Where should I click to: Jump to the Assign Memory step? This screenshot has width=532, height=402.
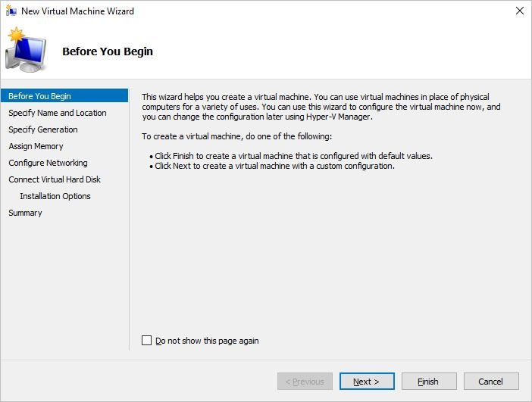tap(36, 146)
